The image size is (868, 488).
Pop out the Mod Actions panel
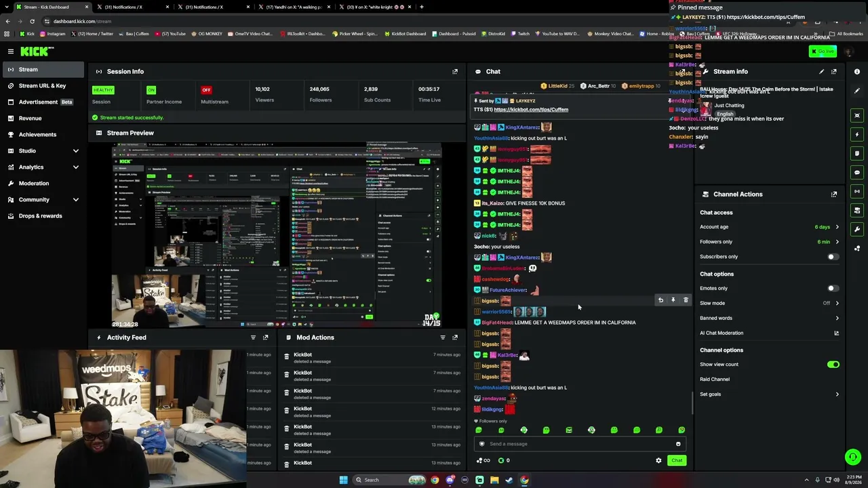(x=455, y=337)
